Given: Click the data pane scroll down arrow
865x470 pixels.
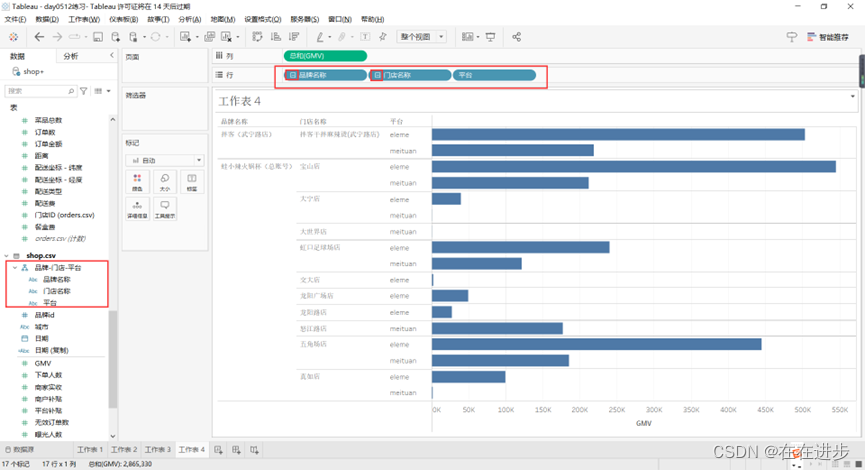Looking at the screenshot, I should pyautogui.click(x=113, y=436).
